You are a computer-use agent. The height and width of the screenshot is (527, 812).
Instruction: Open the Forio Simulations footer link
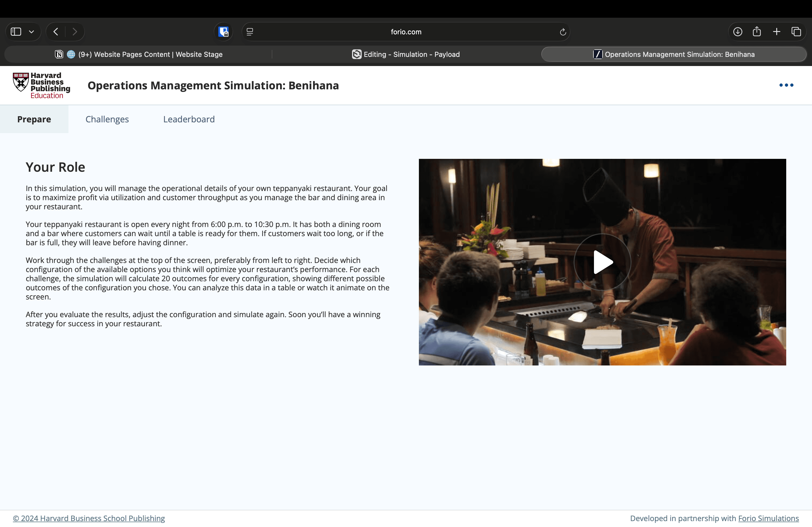point(768,518)
